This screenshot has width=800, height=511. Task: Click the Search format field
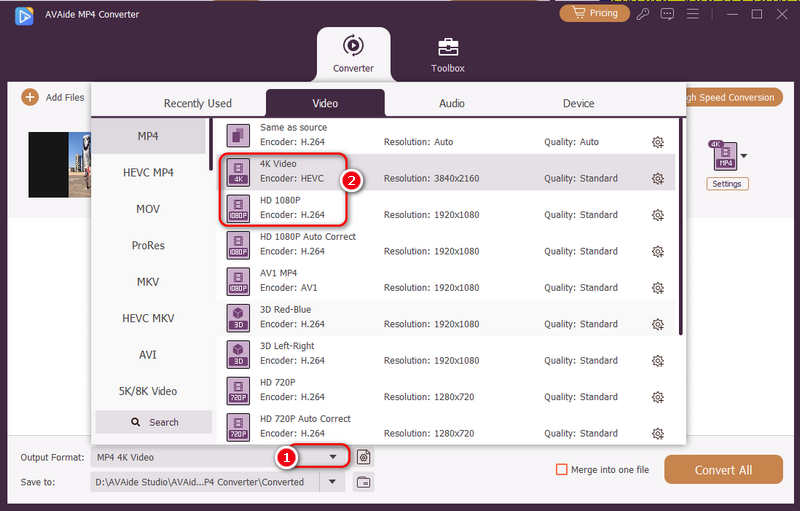(x=154, y=422)
